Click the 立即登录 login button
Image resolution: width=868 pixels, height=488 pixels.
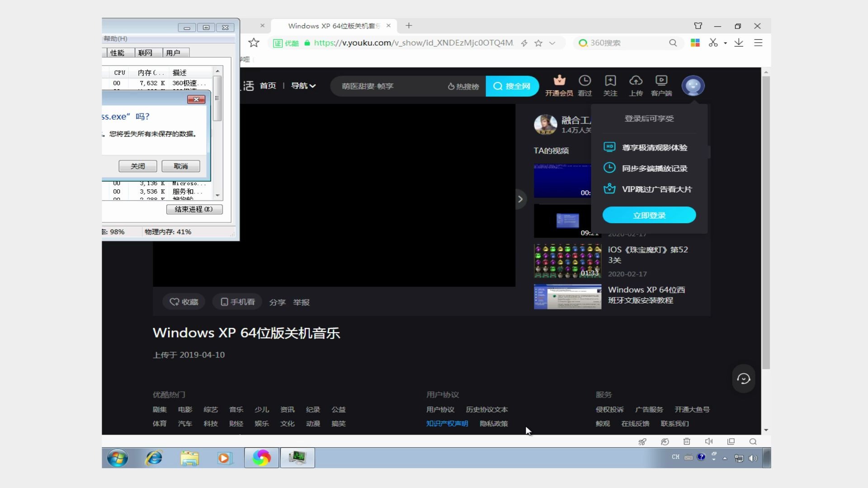649,215
